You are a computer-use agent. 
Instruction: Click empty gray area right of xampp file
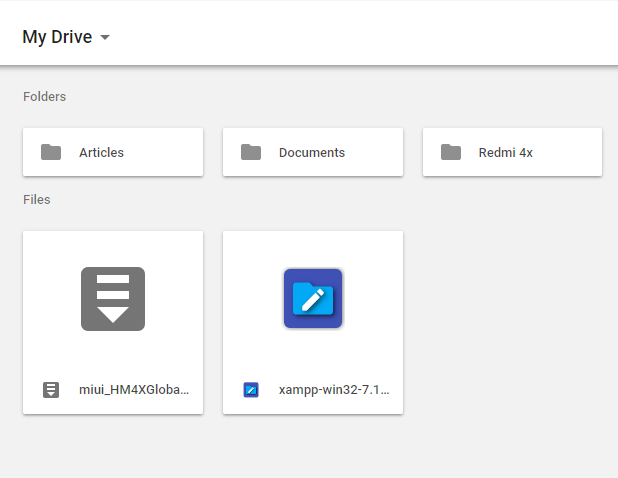click(510, 320)
